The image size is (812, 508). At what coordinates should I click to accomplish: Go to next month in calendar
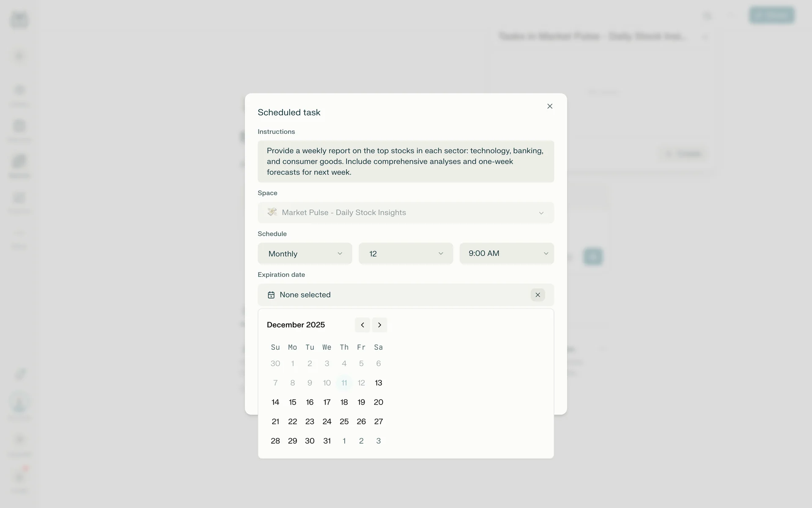tap(379, 325)
